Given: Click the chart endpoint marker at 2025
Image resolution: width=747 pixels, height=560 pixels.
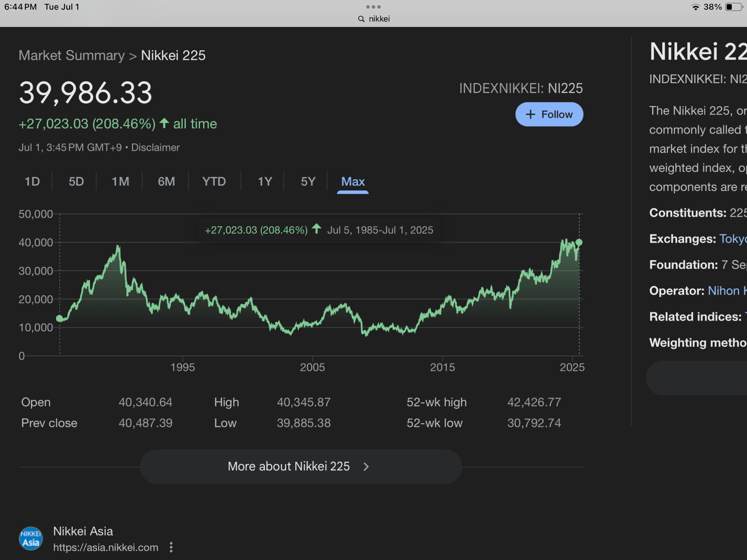Looking at the screenshot, I should point(579,242).
